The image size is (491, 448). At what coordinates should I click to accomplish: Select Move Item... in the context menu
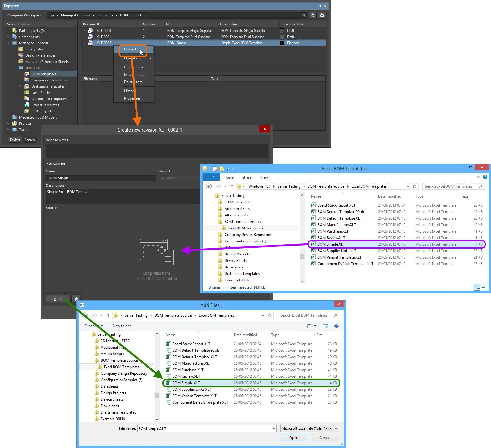(134, 75)
